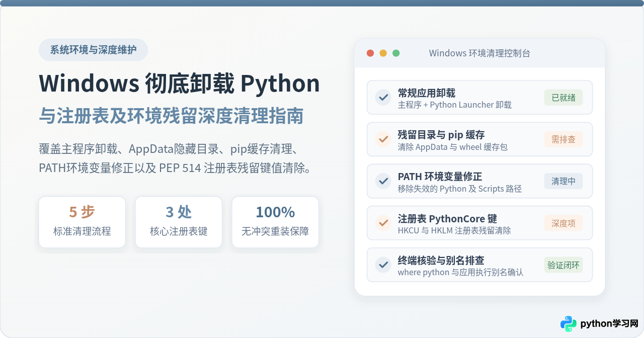Click the python学习网 site name
This screenshot has width=644, height=338.
point(609,324)
